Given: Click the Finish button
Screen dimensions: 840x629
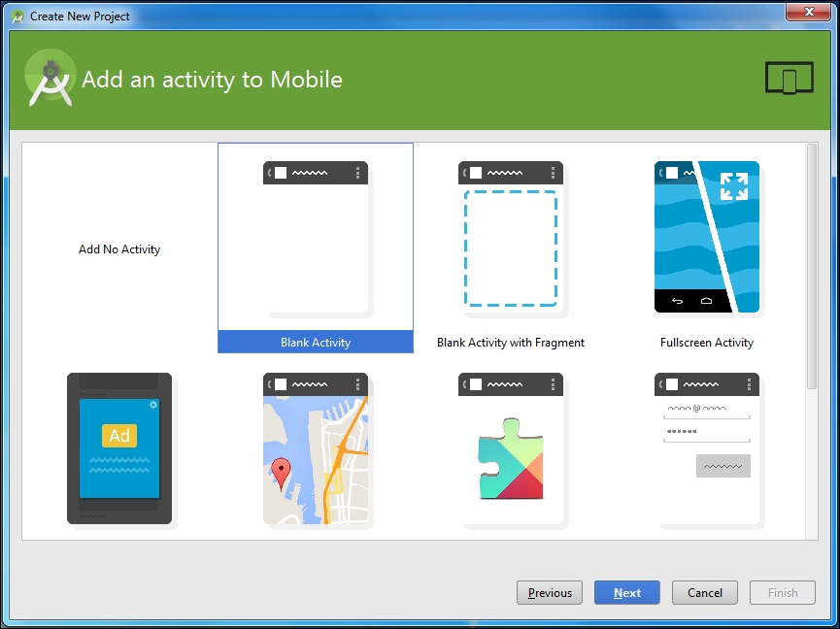Looking at the screenshot, I should [x=783, y=592].
